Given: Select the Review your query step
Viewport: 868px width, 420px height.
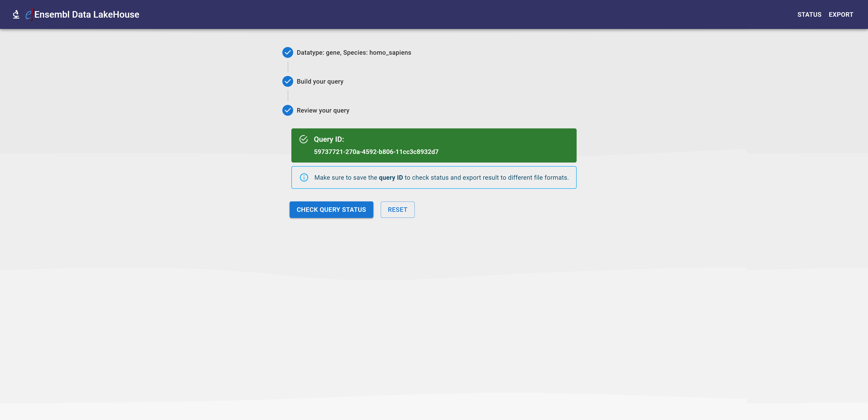Looking at the screenshot, I should [323, 111].
